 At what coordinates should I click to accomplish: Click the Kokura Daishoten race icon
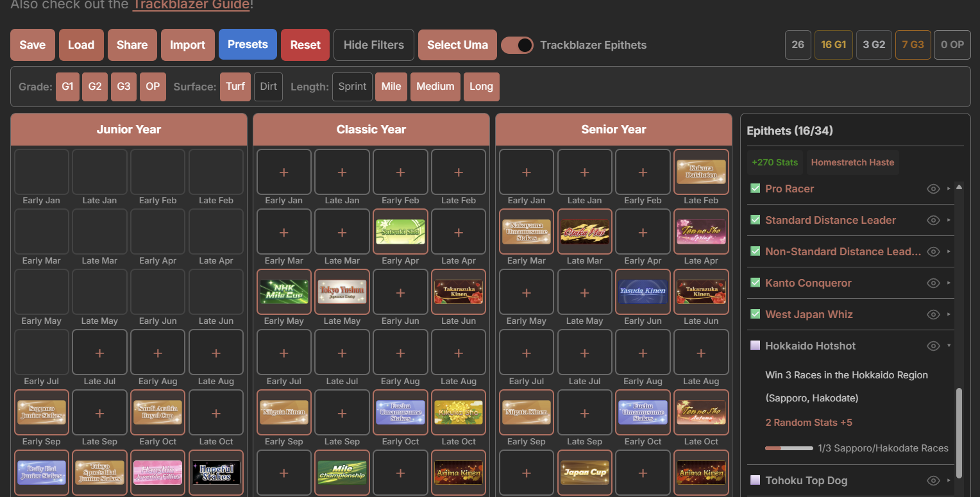pos(701,171)
